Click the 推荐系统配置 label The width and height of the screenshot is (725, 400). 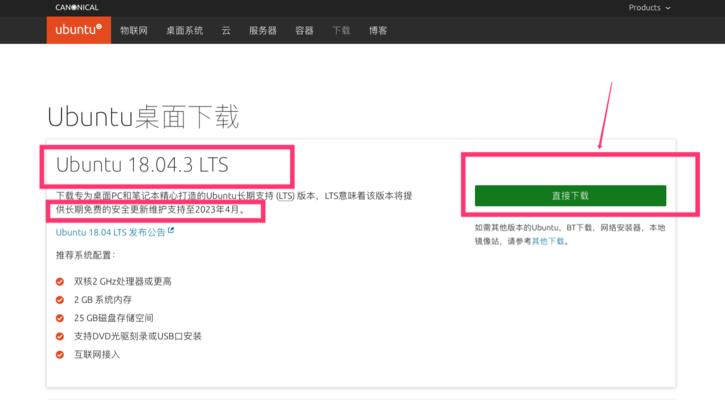pos(86,255)
